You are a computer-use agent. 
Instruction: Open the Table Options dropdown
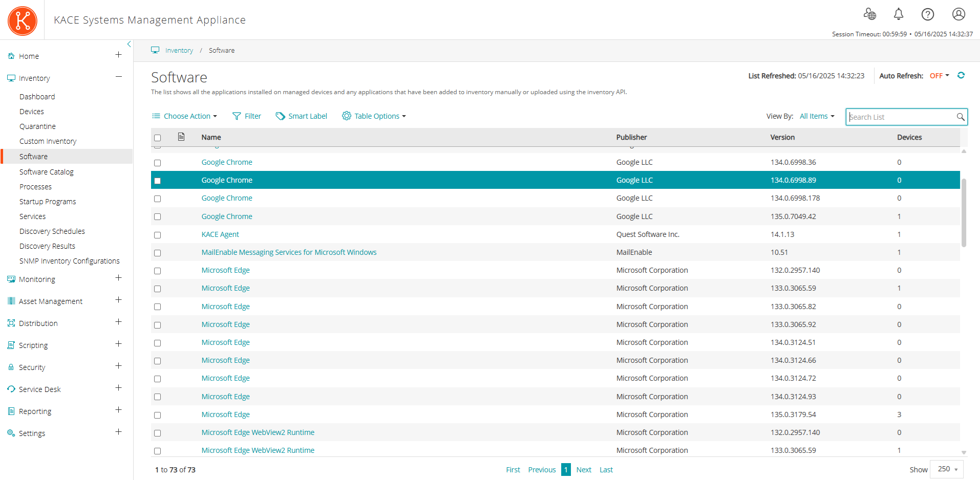click(374, 116)
